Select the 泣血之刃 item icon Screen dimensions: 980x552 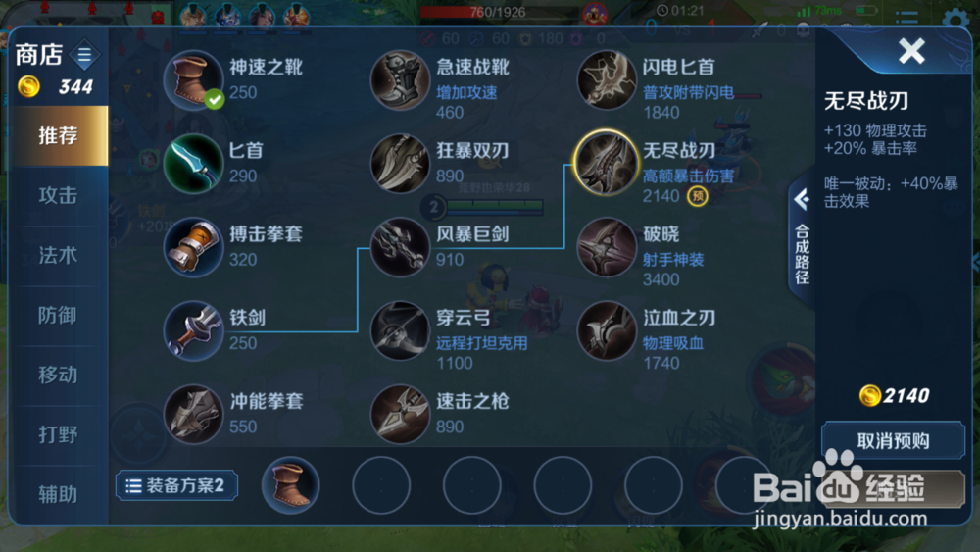(607, 331)
